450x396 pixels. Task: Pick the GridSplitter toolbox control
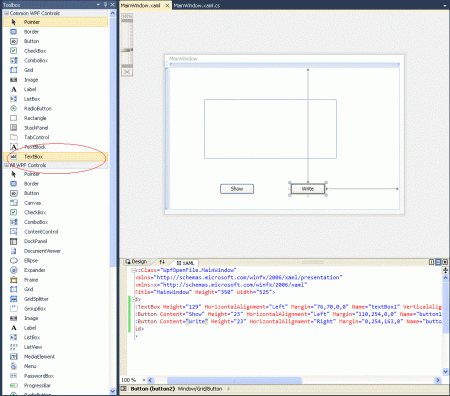pos(55,299)
